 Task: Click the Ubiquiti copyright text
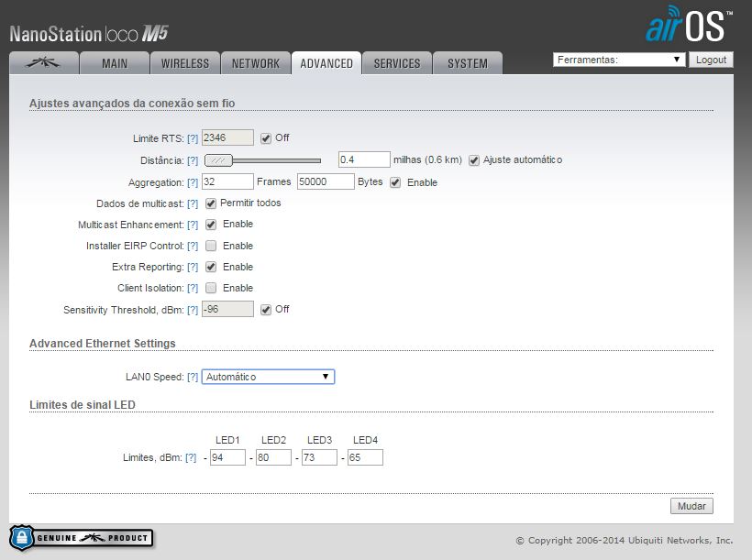(625, 541)
